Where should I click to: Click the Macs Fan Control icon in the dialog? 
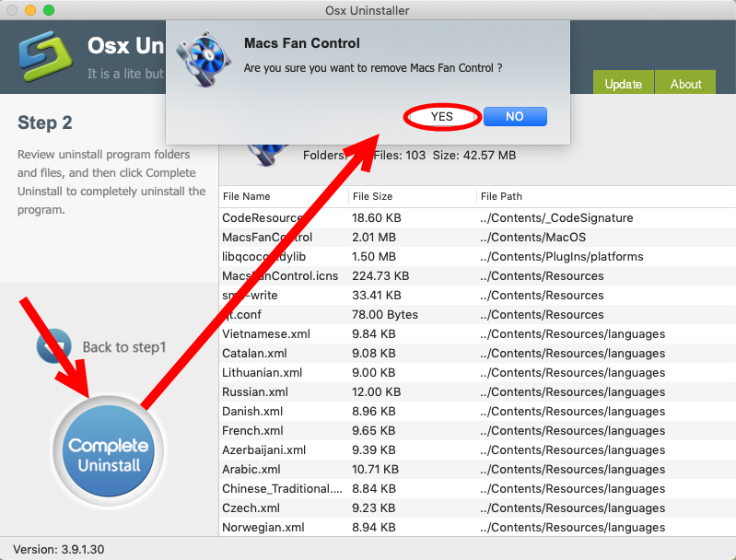pyautogui.click(x=204, y=59)
